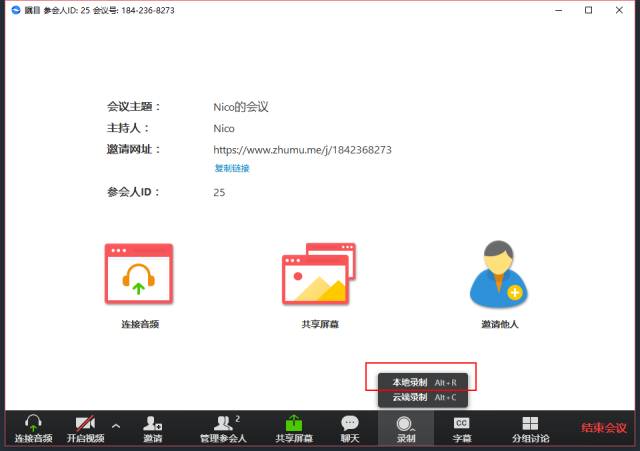The height and width of the screenshot is (451, 640).
Task: Click the large 邀请他人 person tile
Action: pyautogui.click(x=498, y=273)
